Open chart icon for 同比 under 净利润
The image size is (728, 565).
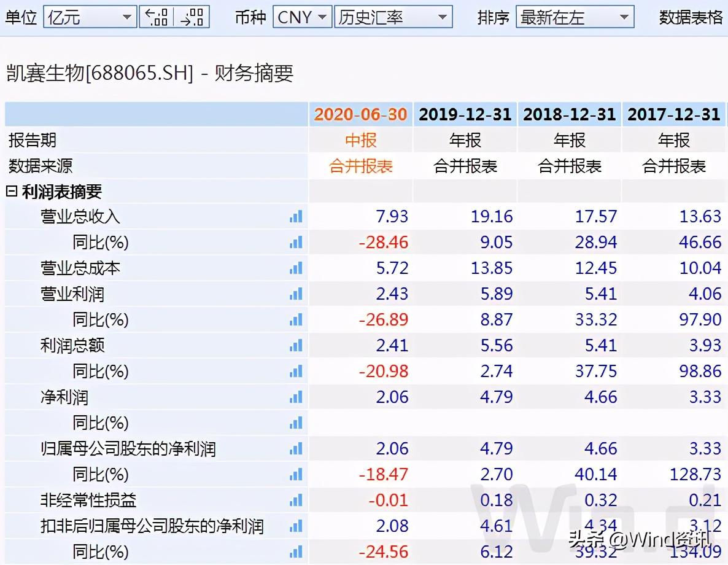[296, 423]
